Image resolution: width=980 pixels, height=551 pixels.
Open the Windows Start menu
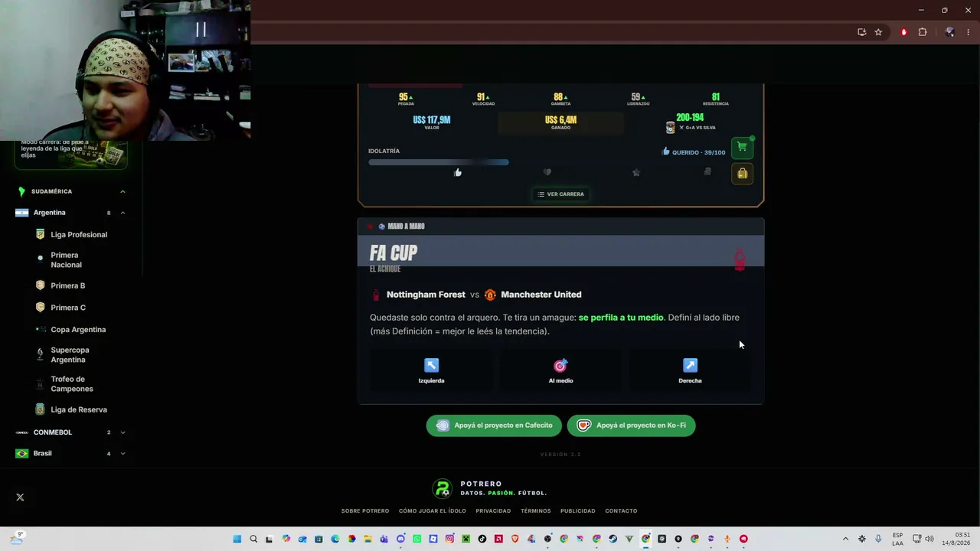237,539
